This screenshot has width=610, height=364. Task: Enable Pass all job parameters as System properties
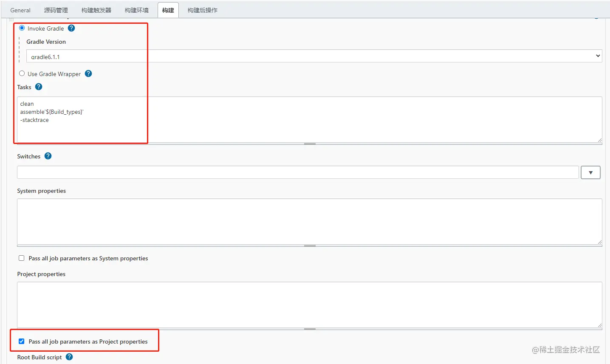21,258
